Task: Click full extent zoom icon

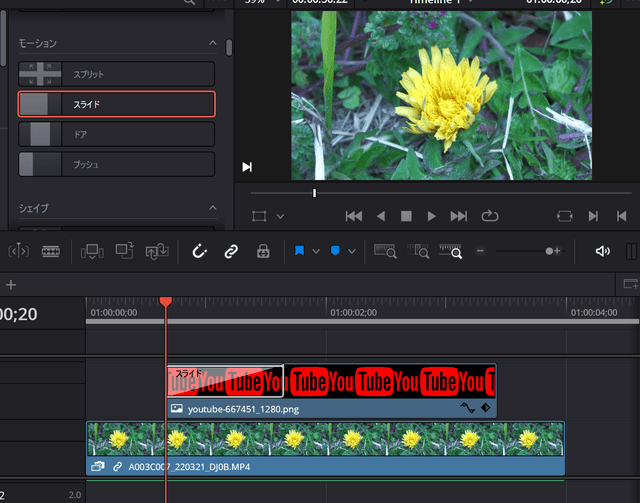Action: click(385, 251)
